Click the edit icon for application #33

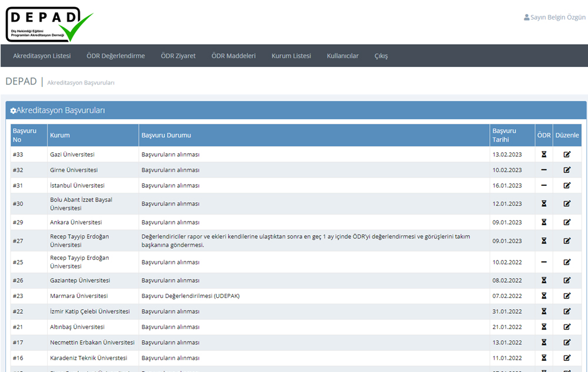[x=567, y=155]
